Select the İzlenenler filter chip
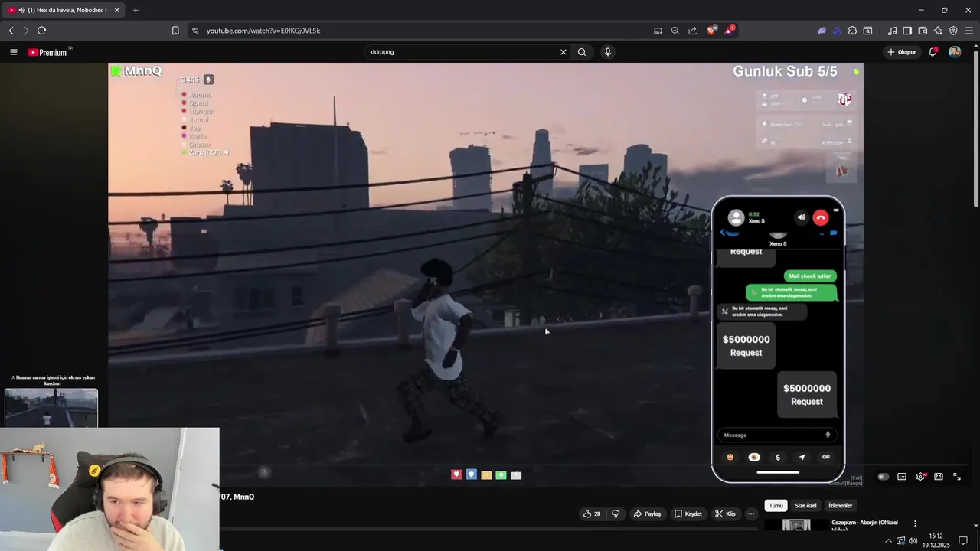 (x=841, y=506)
